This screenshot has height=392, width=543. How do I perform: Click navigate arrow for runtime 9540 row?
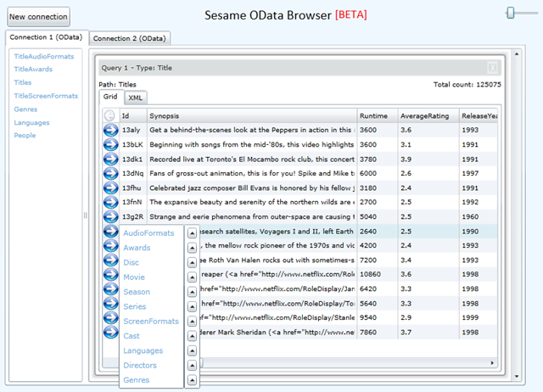111,317
